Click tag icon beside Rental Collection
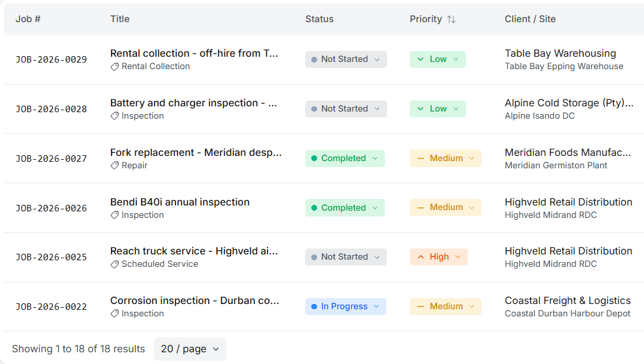The width and height of the screenshot is (644, 364). pos(115,67)
